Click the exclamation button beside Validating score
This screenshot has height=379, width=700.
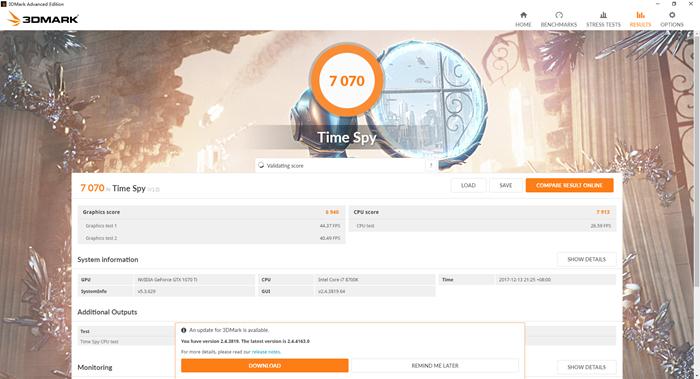pyautogui.click(x=431, y=165)
